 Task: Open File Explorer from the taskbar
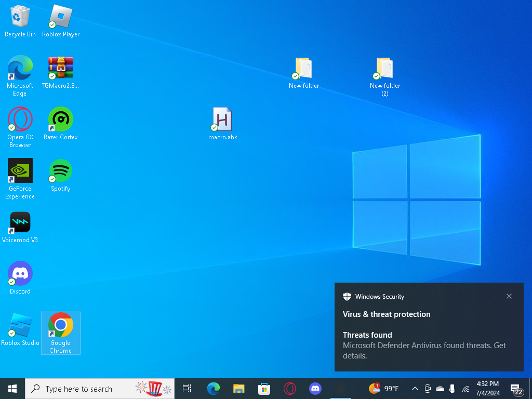pos(239,389)
